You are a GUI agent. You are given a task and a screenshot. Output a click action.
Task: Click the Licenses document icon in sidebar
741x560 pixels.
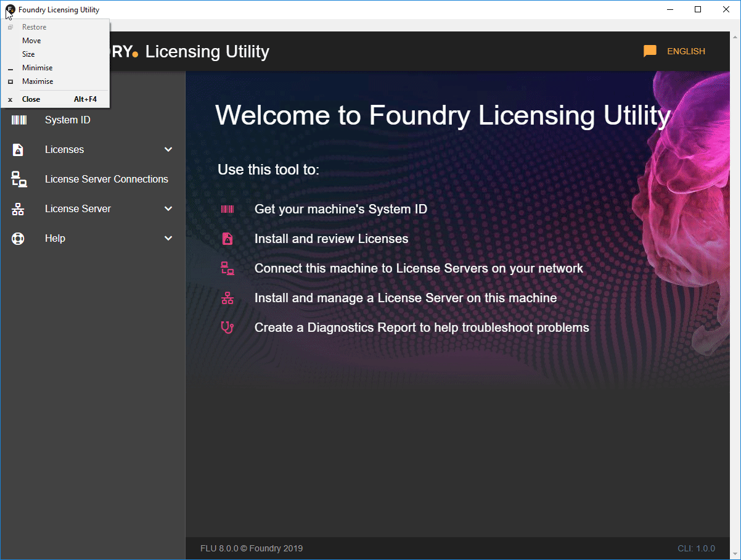pyautogui.click(x=18, y=149)
